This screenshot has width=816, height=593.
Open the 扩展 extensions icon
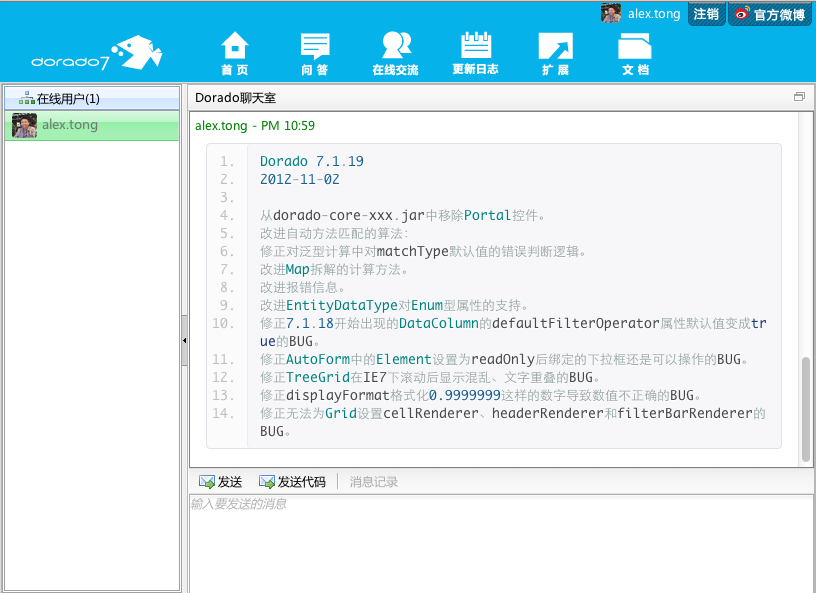555,52
